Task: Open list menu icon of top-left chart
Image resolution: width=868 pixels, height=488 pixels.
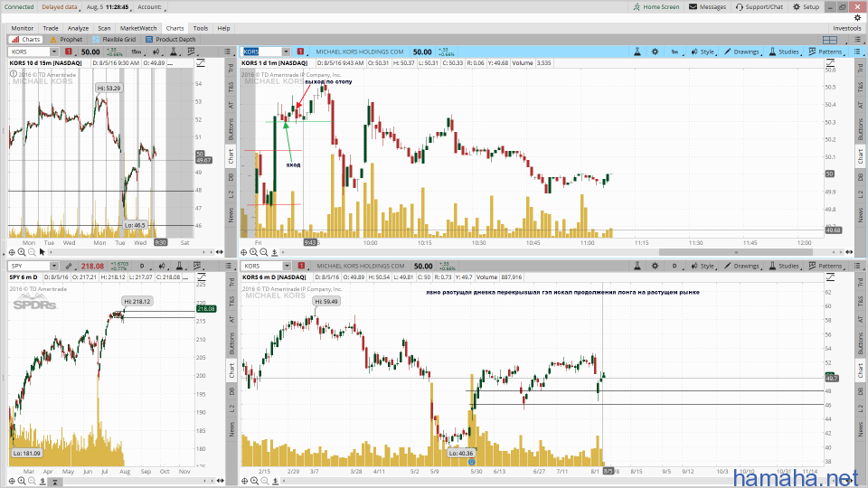Action: click(x=228, y=52)
